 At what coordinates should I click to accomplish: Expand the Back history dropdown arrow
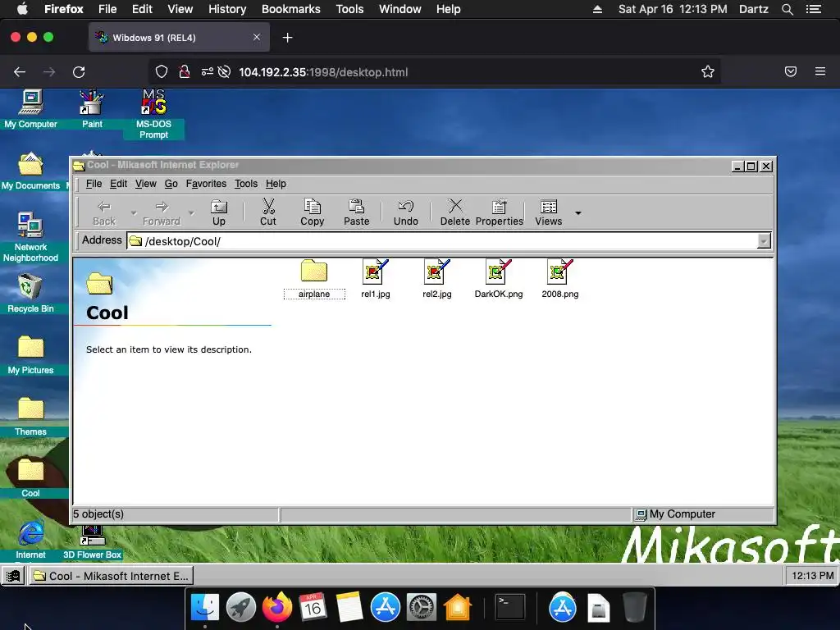coord(134,212)
